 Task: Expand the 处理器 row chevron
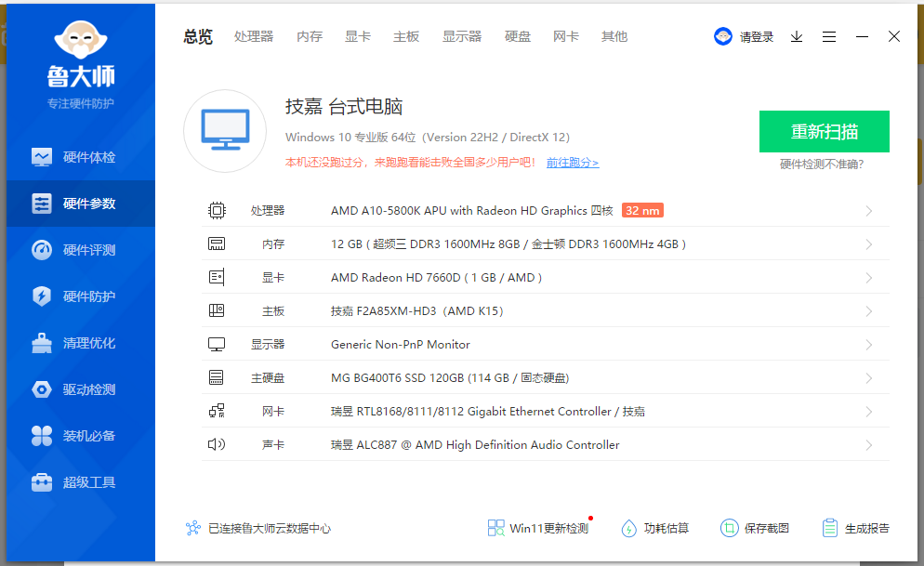[x=869, y=211]
